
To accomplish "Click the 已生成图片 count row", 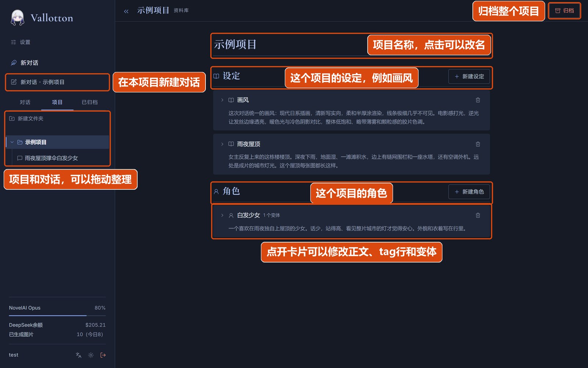I will [57, 335].
